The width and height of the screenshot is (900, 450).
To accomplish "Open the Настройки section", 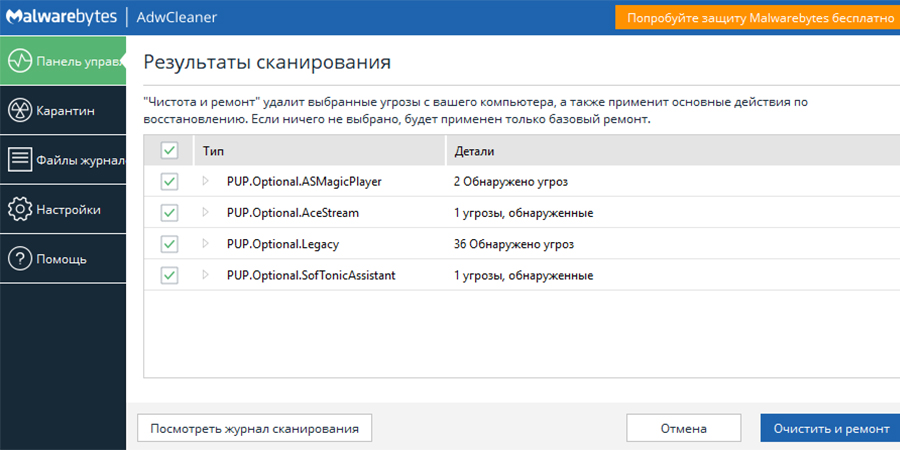I will click(63, 210).
